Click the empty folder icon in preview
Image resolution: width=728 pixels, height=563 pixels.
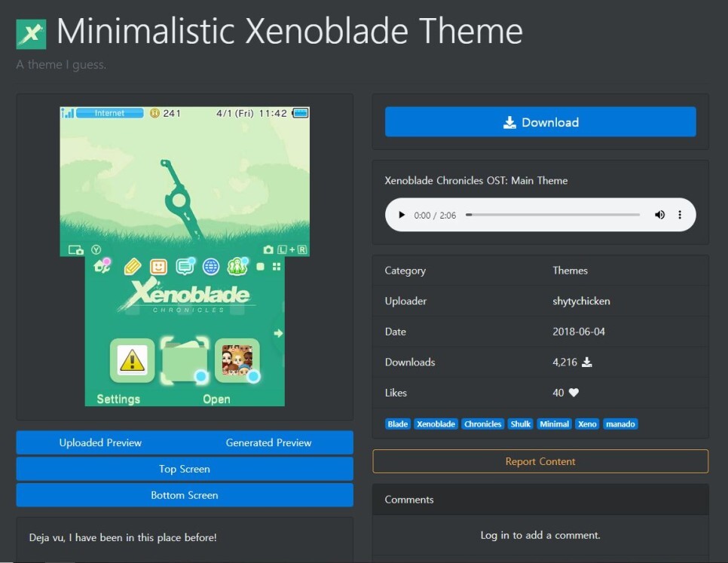(x=185, y=360)
